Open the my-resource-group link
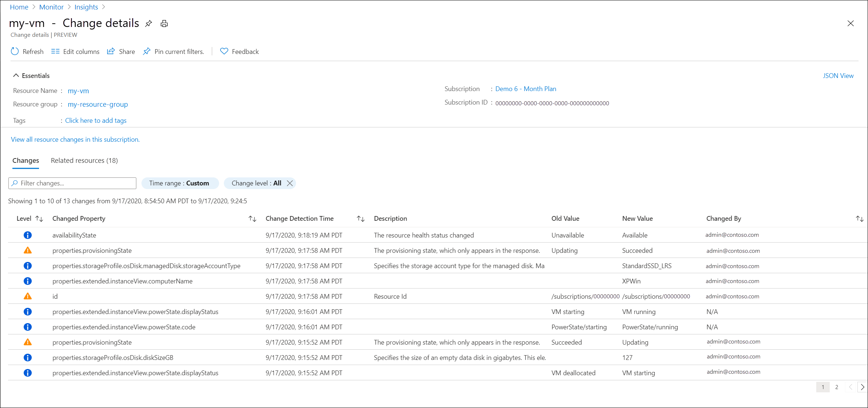The image size is (868, 408). pyautogui.click(x=98, y=104)
